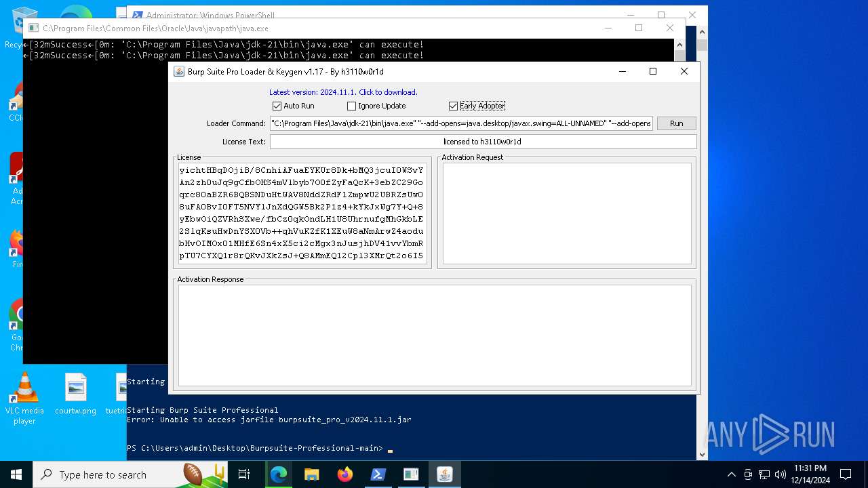
Task: Open the clock showing 11:31 PM
Action: click(810, 474)
